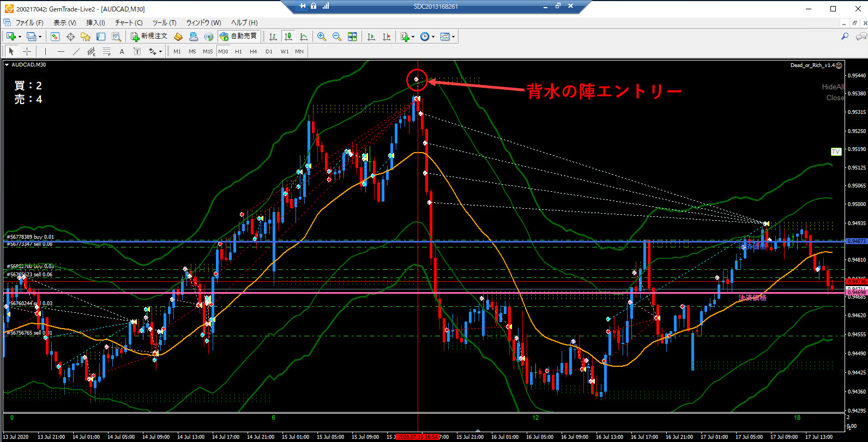This screenshot has width=868, height=442.
Task: Open the ウィンドウ (W) menu
Action: 203,22
